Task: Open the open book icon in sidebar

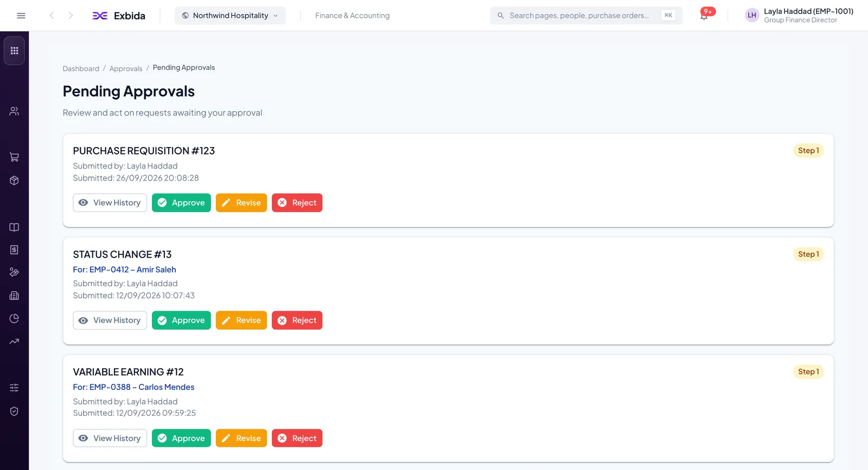Action: [x=15, y=227]
